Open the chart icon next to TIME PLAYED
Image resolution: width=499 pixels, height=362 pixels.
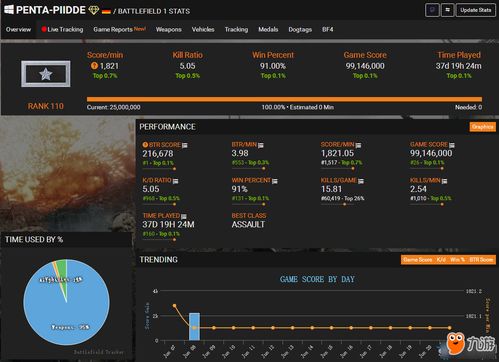pos(184,216)
